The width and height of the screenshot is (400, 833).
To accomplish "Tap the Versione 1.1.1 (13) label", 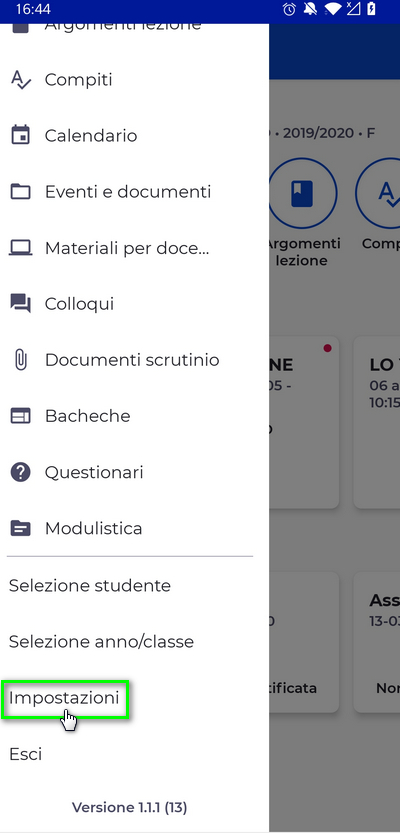I will [x=130, y=808].
